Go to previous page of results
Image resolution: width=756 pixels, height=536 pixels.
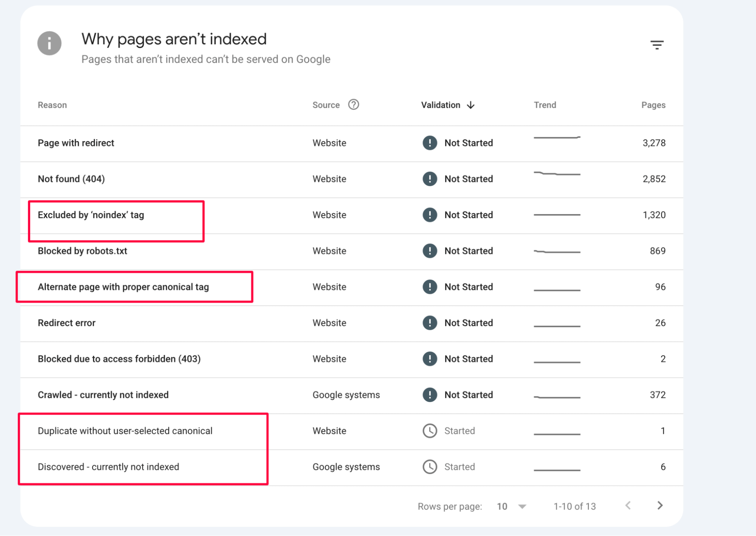click(628, 506)
